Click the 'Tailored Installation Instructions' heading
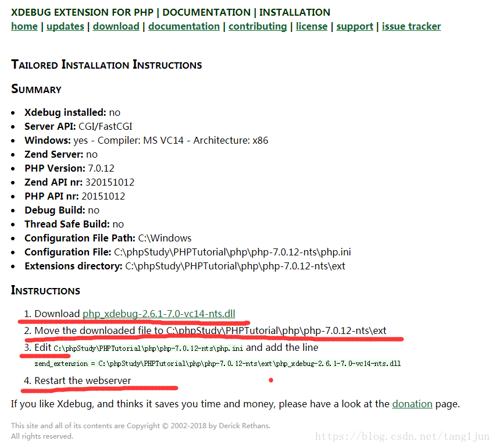 coord(106,65)
